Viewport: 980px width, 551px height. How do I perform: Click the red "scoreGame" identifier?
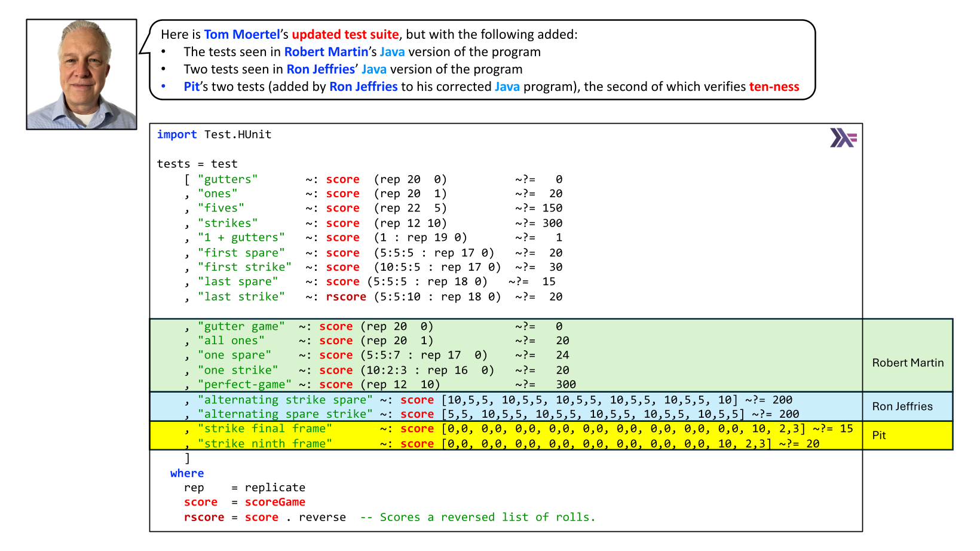click(x=275, y=502)
